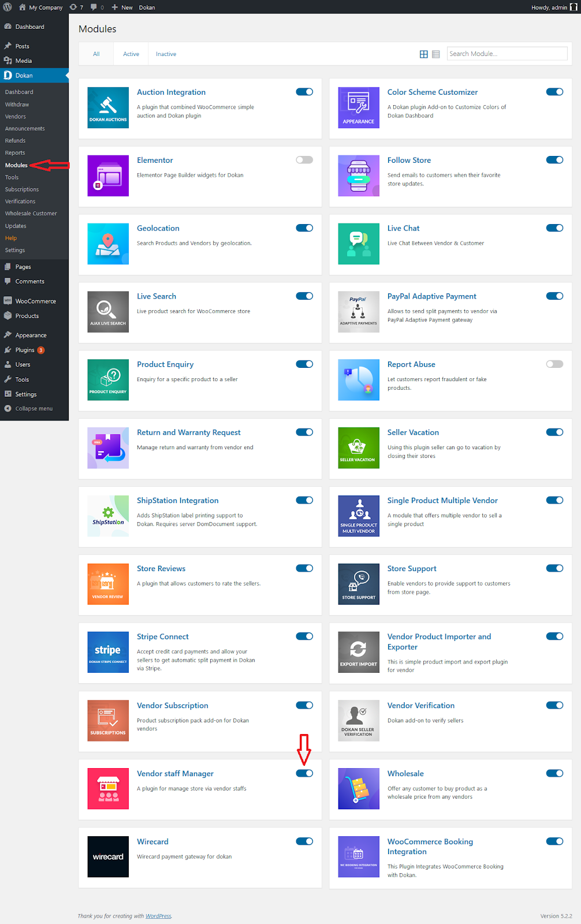The width and height of the screenshot is (581, 924).
Task: Click the Return and Warranty module thumbnail
Action: (x=108, y=448)
